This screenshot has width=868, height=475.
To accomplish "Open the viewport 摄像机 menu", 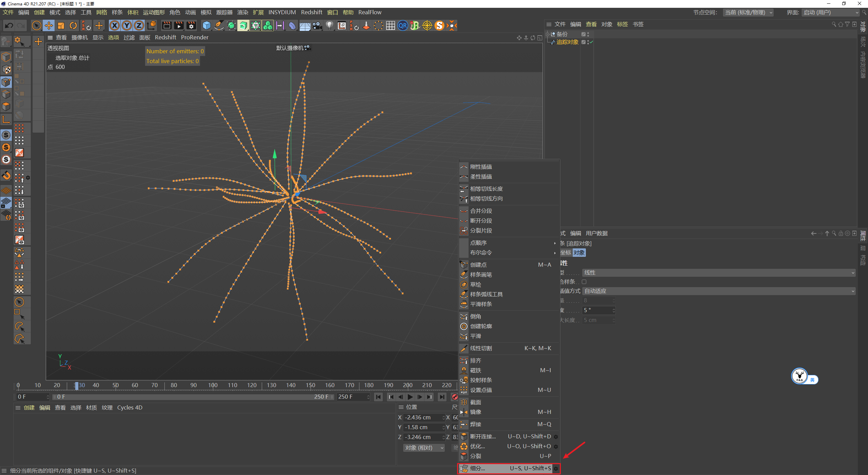I will 79,38.
